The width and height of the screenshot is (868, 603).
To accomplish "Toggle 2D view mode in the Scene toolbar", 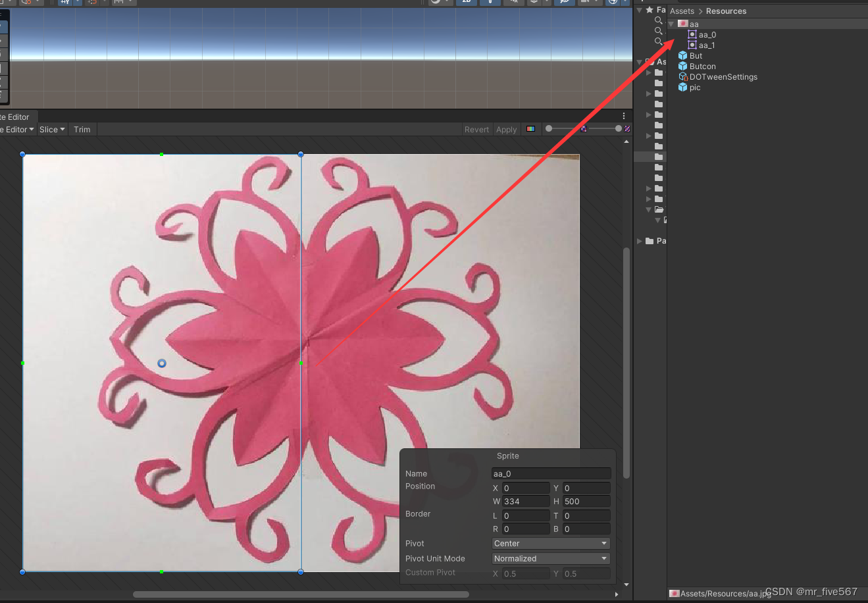I will click(467, 3).
